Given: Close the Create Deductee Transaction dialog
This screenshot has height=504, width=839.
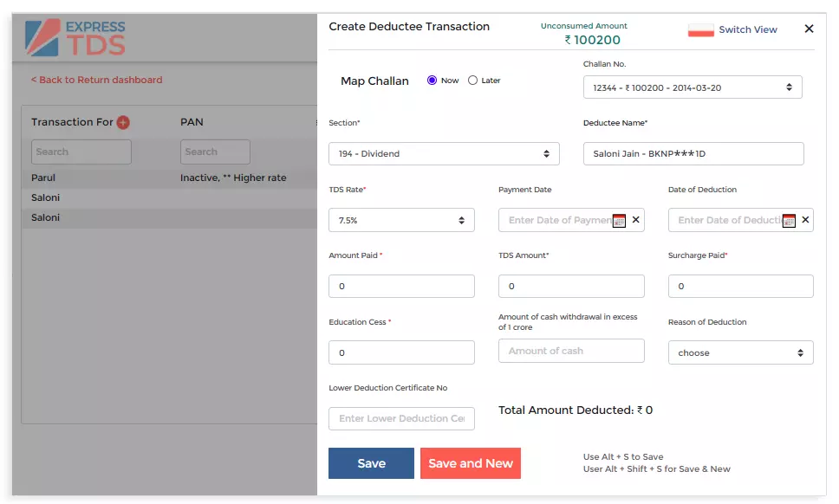Looking at the screenshot, I should click(x=809, y=28).
